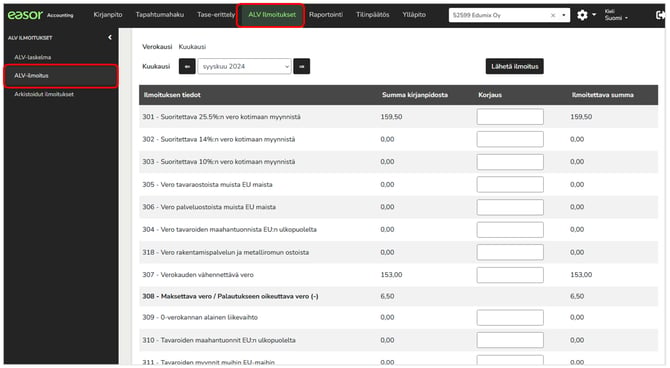Click row 303 Suoritettava 10%:n vero text
This screenshot has height=368, width=670.
pyautogui.click(x=219, y=162)
